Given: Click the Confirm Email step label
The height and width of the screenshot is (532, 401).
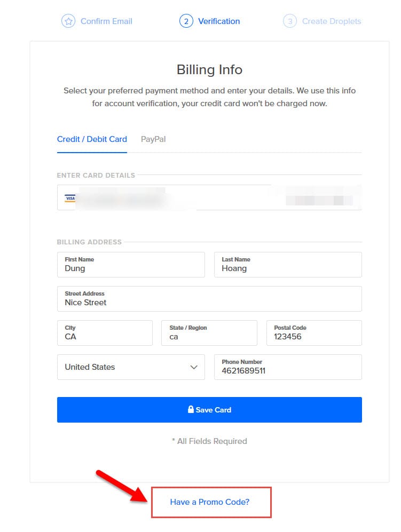Looking at the screenshot, I should click(106, 21).
